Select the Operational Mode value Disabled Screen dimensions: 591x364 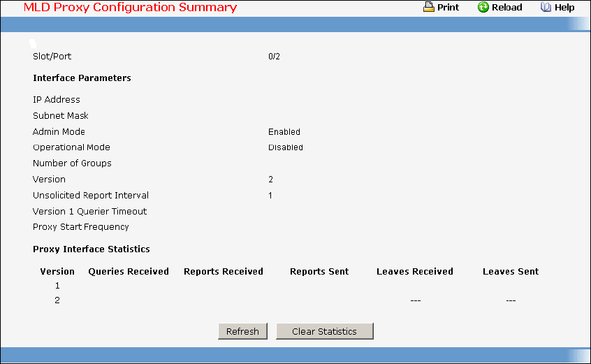(x=285, y=147)
